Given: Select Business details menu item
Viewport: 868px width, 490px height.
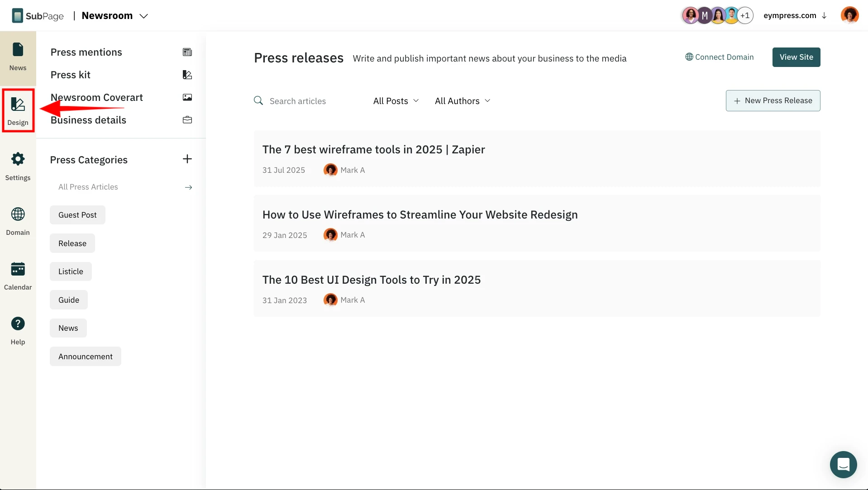Looking at the screenshot, I should click(x=88, y=120).
